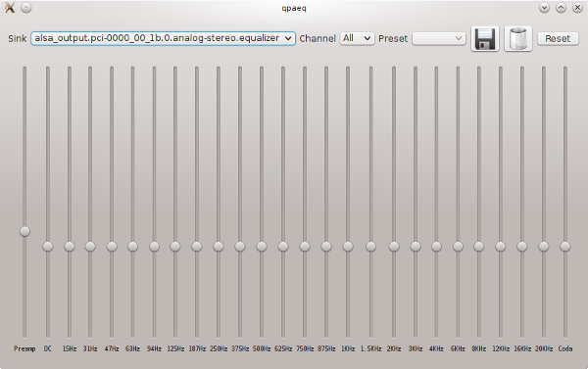Click the 15Hz band slider handle
This screenshot has height=369, width=588.
pos(70,247)
